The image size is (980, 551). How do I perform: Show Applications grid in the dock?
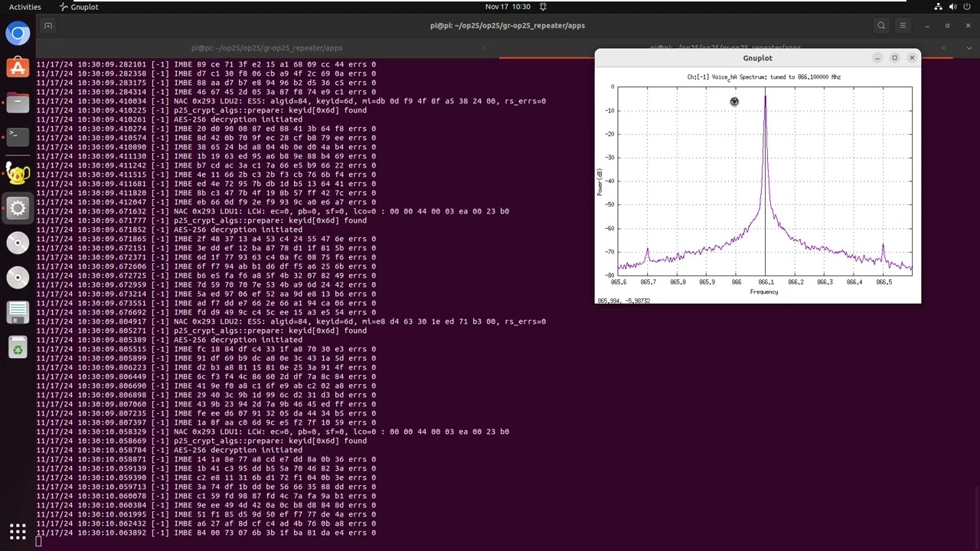18,531
